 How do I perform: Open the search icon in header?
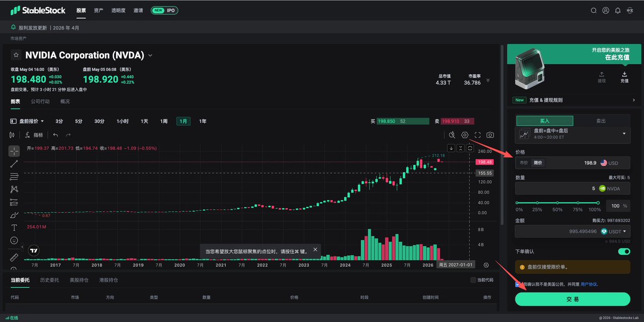click(x=594, y=11)
